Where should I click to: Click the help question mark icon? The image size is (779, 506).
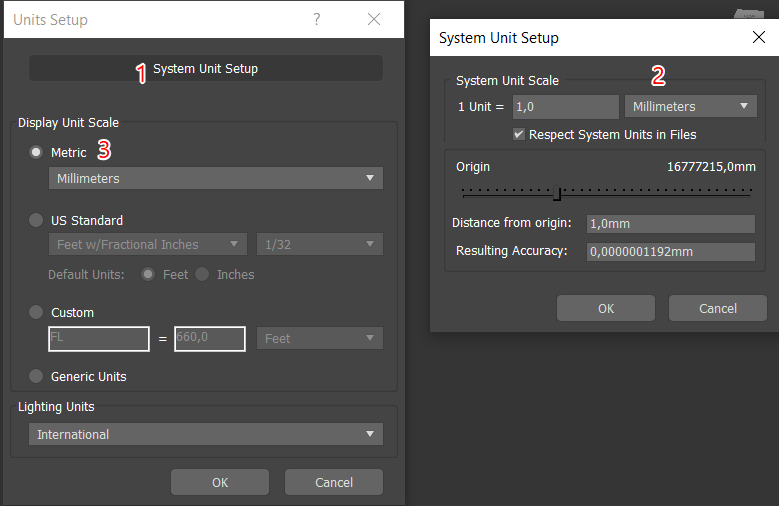[x=316, y=19]
